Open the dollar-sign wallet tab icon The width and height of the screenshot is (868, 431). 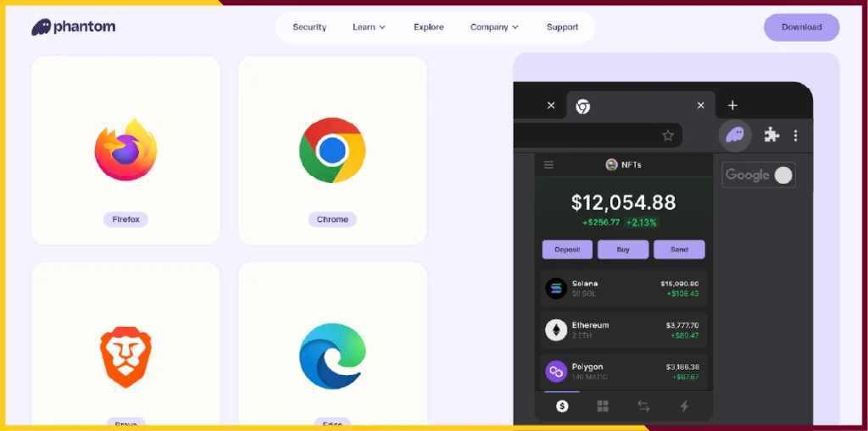point(562,406)
